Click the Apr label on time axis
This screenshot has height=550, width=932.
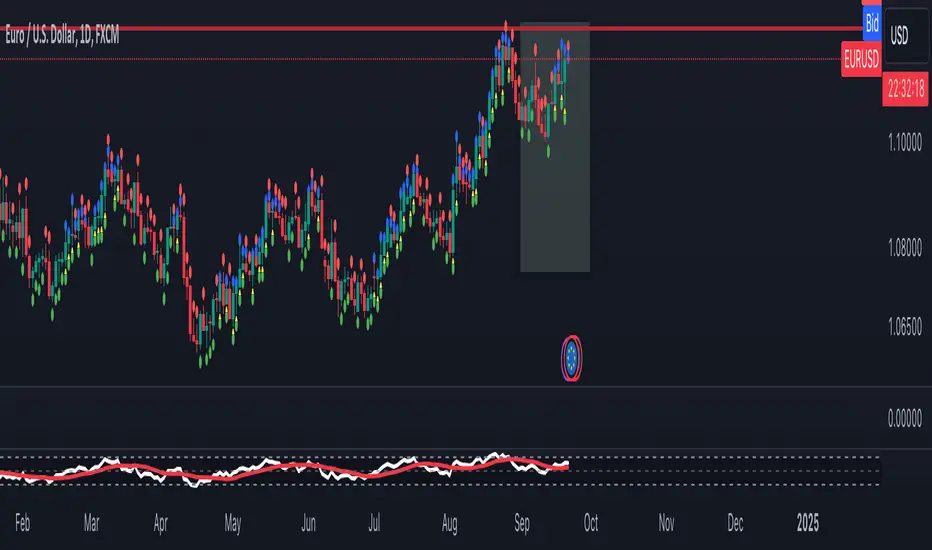(160, 524)
